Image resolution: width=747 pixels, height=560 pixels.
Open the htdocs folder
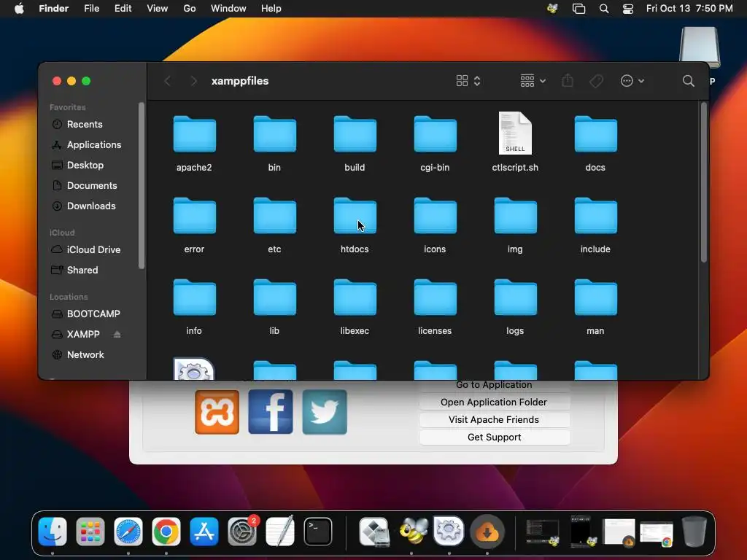tap(355, 216)
